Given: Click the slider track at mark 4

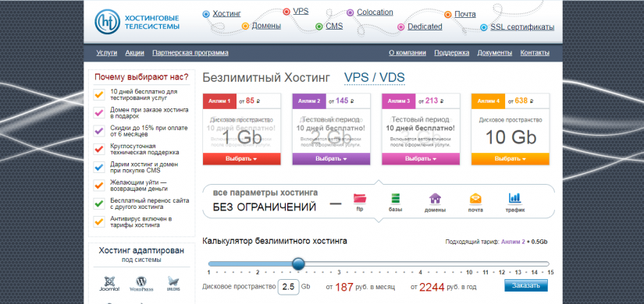Looking at the screenshot, I should [x=420, y=263].
